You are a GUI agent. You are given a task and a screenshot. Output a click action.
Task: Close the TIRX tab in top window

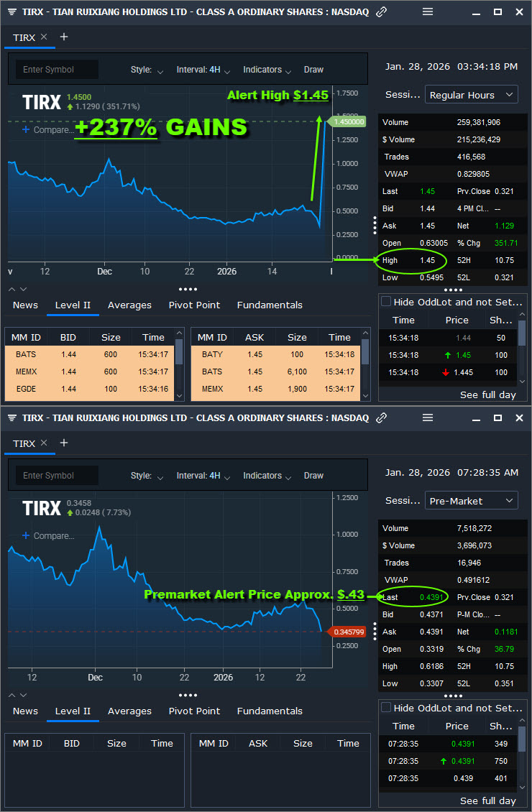tap(44, 37)
